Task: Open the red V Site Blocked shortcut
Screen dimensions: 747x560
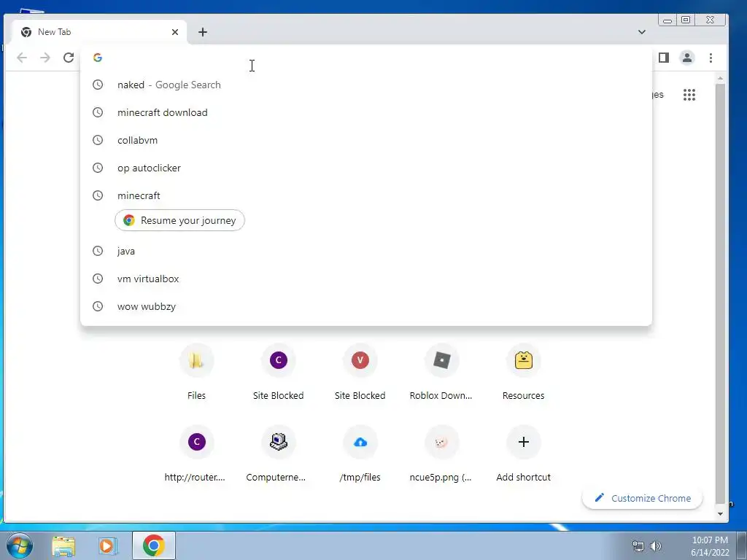Action: (360, 360)
